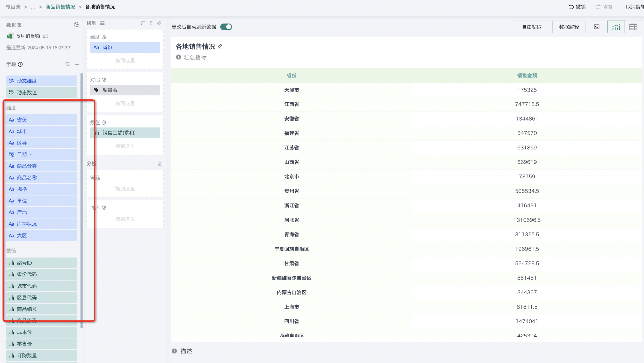The height and width of the screenshot is (363, 644).
Task: Click the search fields magnifier icon
Action: tap(68, 64)
